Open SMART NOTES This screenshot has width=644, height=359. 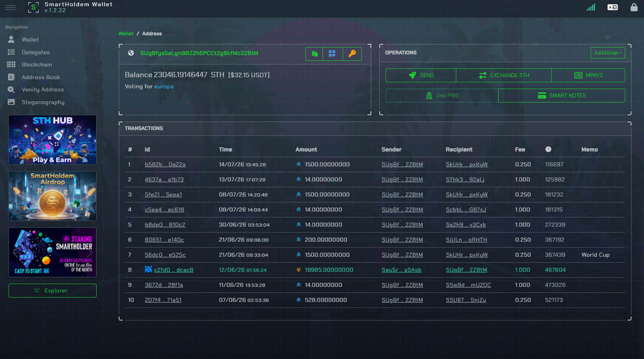(561, 96)
